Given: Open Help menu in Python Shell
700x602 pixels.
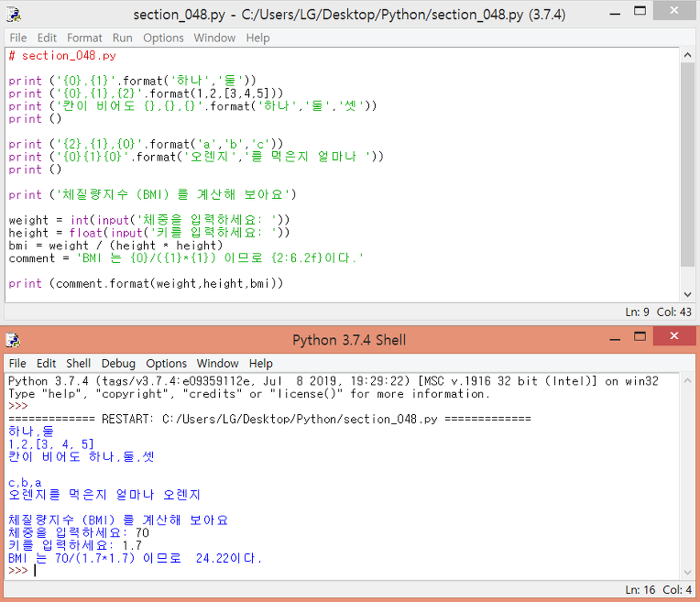Looking at the screenshot, I should click(261, 364).
